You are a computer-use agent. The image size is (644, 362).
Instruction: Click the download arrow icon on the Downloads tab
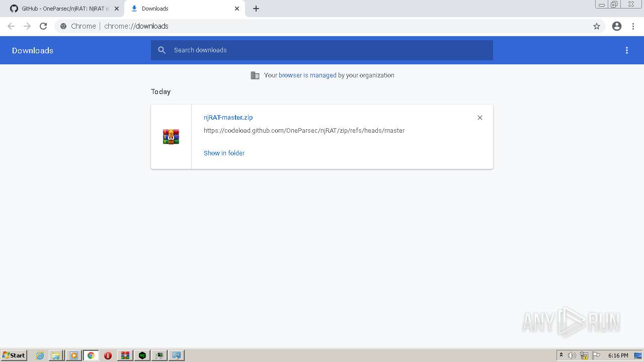(x=134, y=9)
